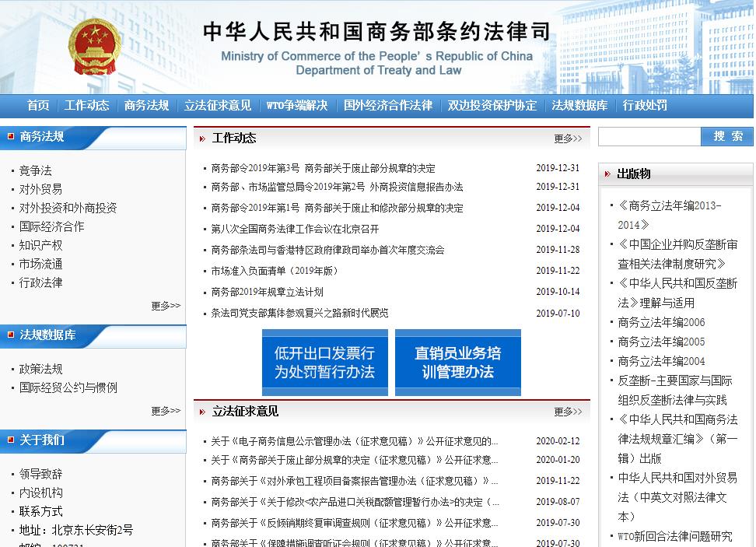Show 更多 under the 法规数据库 sidebar list
Image resolution: width=756 pixels, height=547 pixels.
coord(165,410)
